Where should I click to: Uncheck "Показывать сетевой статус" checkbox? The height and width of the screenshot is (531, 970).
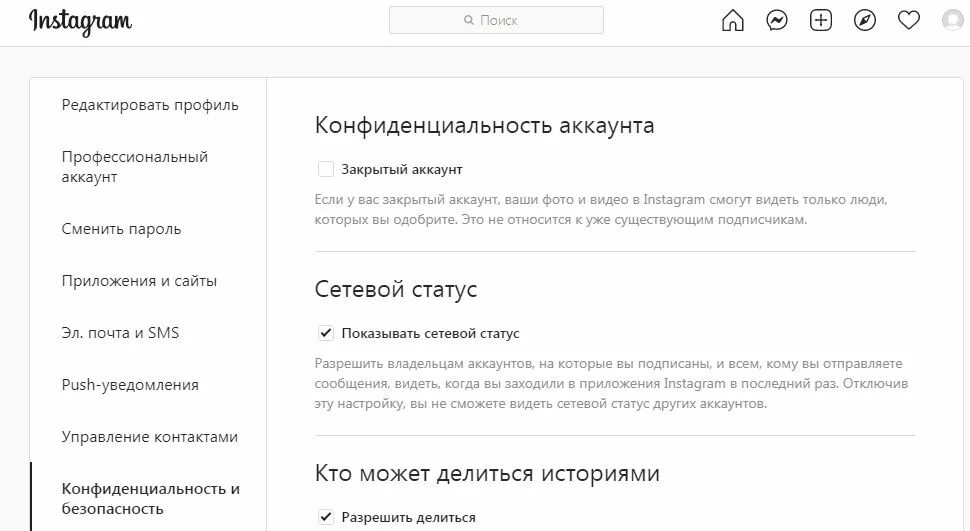pyautogui.click(x=325, y=333)
